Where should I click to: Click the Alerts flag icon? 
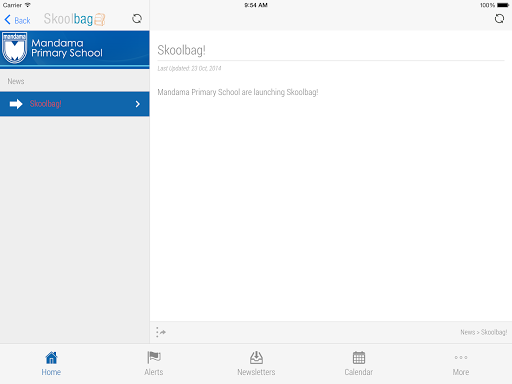click(154, 358)
